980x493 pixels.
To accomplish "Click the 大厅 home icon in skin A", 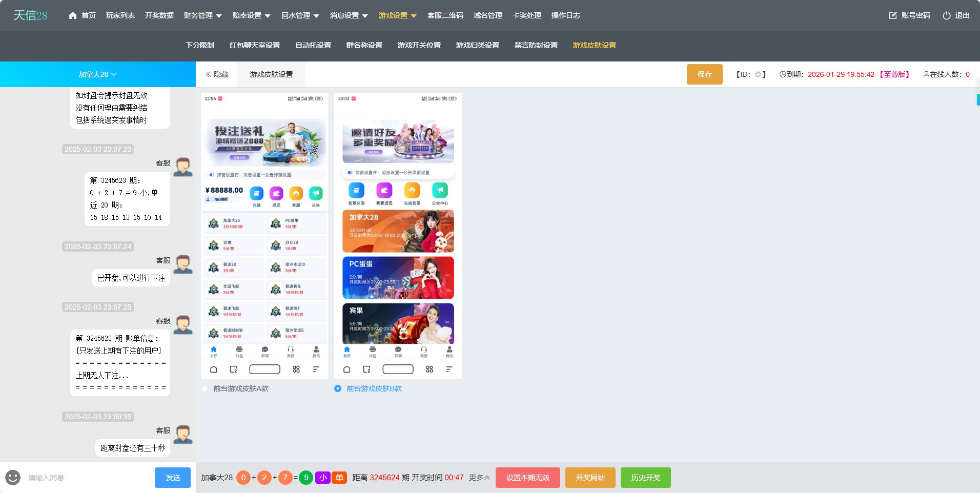I will pyautogui.click(x=214, y=350).
